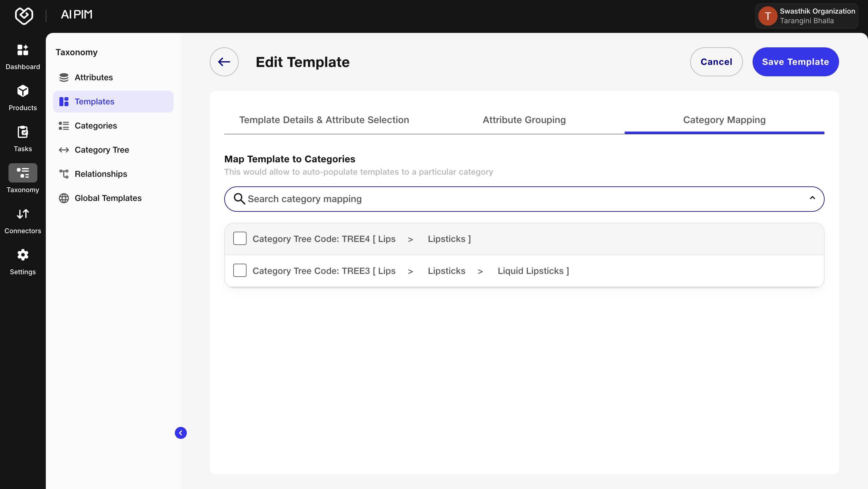
Task: Focus the Search category mapping field
Action: pyautogui.click(x=524, y=199)
